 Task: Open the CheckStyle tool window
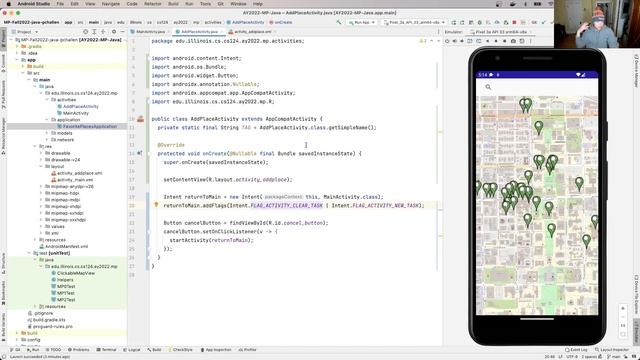click(x=180, y=350)
